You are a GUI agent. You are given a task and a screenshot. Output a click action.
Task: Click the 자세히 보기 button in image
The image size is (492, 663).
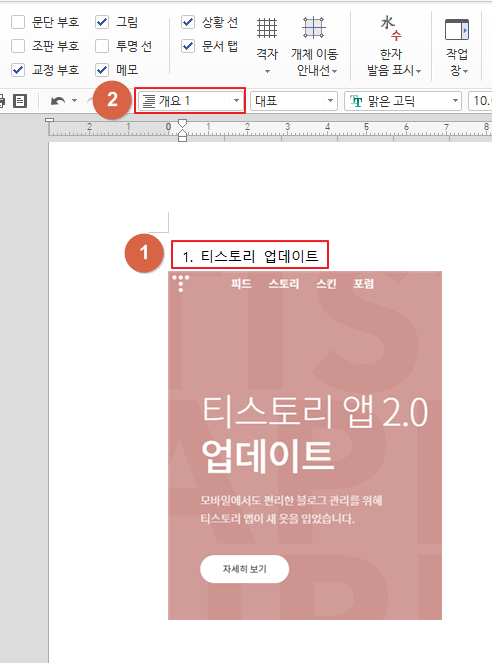coord(244,569)
